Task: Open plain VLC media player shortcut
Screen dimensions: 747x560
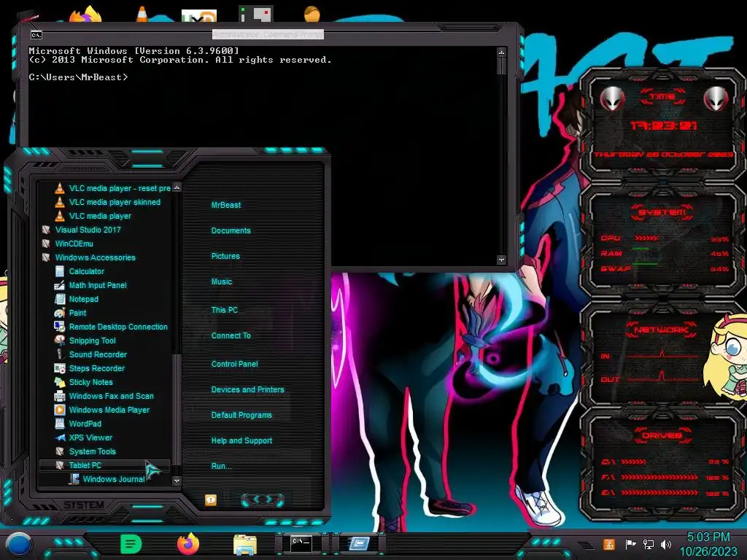Action: (x=93, y=216)
